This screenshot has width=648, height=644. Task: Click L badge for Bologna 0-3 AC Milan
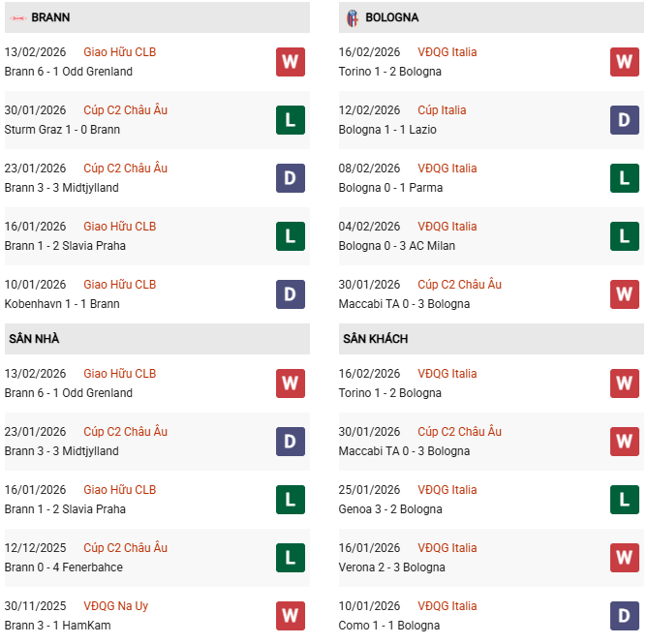click(624, 236)
